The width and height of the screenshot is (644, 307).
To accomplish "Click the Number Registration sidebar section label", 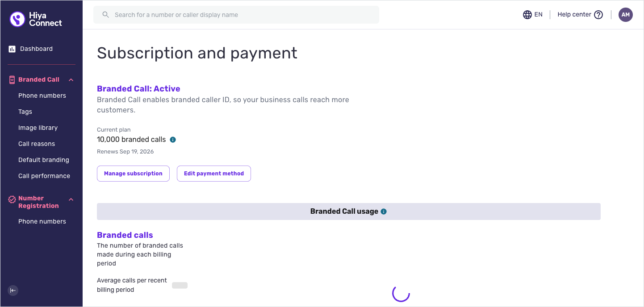I will (x=38, y=202).
